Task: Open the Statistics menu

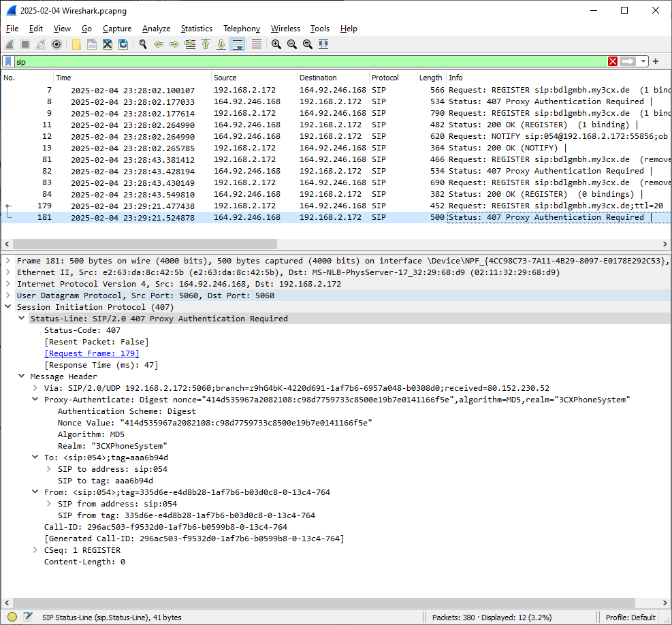Action: point(196,29)
